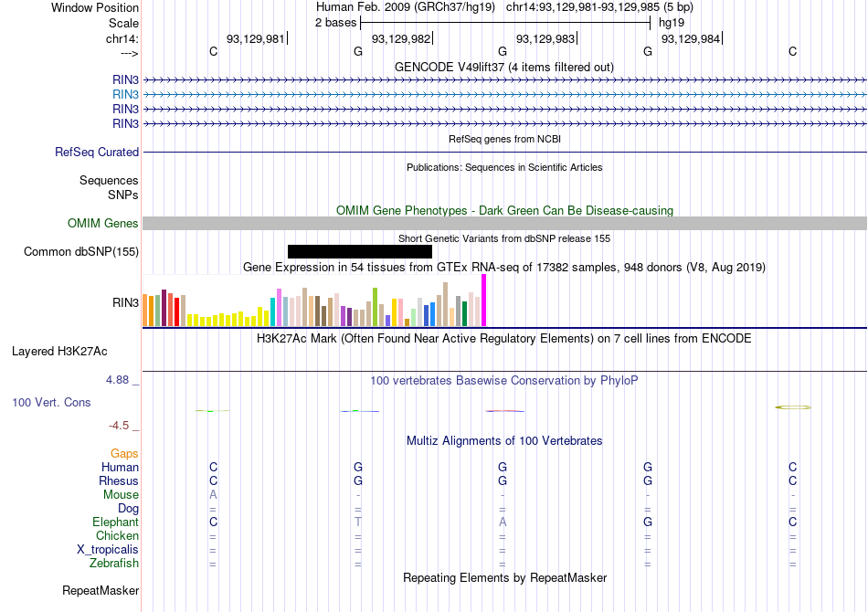This screenshot has width=868, height=612.
Task: Select the black dbSNP variant bar
Action: [x=360, y=252]
